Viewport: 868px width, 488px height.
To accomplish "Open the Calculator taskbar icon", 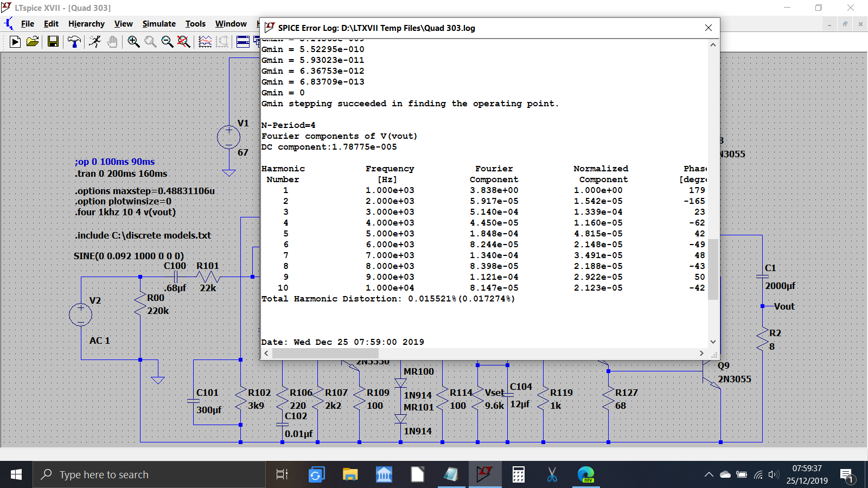I will pyautogui.click(x=518, y=475).
